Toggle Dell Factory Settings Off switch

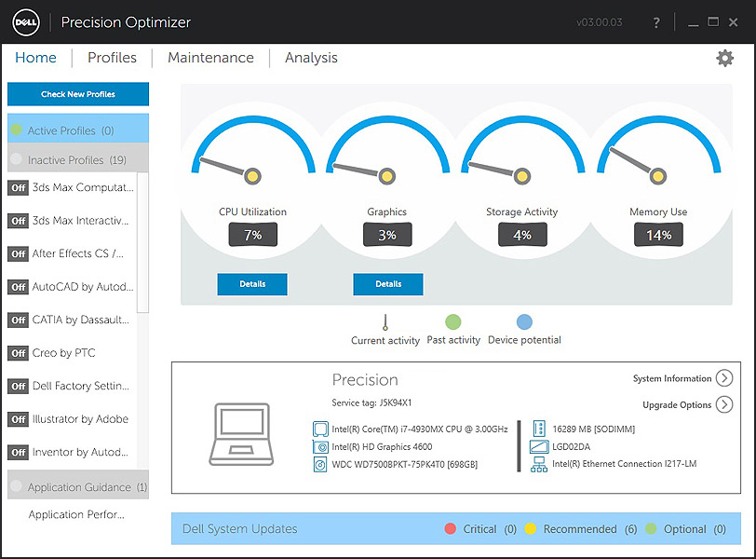pyautogui.click(x=19, y=386)
